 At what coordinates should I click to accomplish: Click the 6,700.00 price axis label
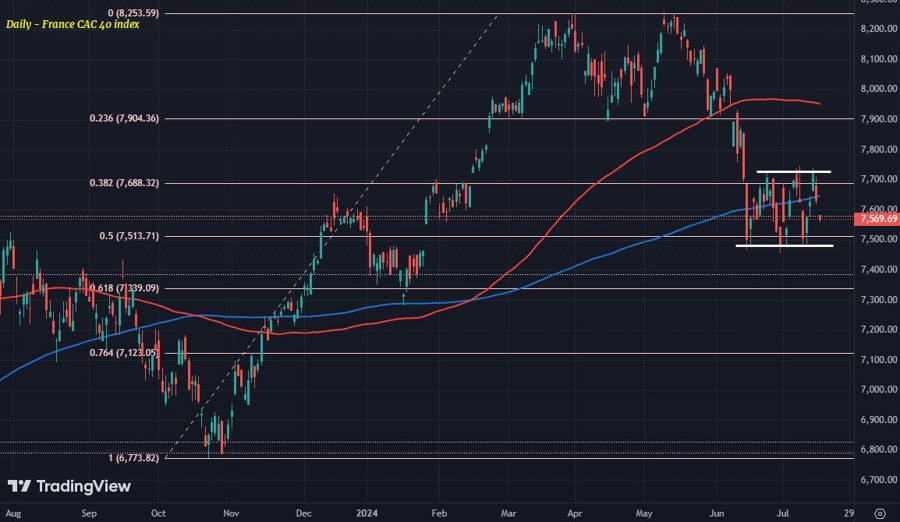[879, 480]
